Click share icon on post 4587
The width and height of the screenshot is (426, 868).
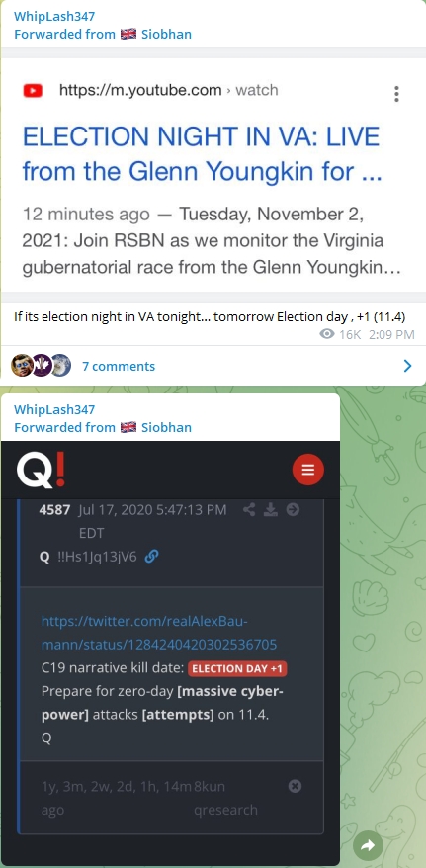pos(249,510)
